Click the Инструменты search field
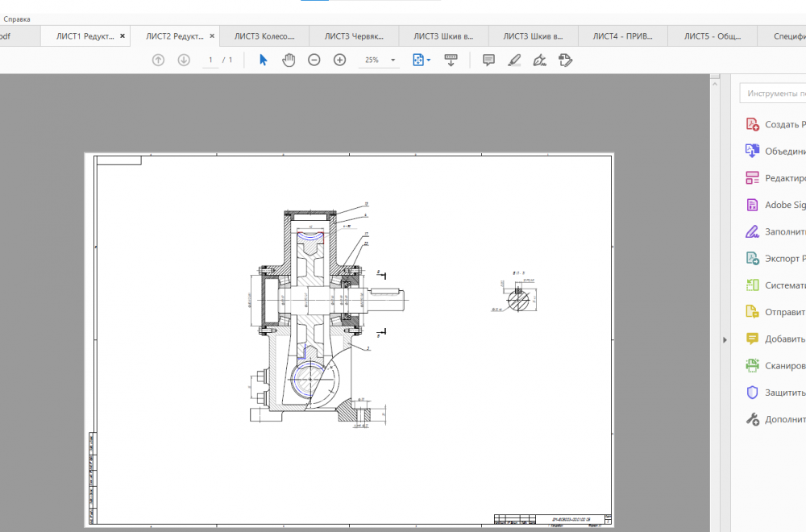 point(774,94)
